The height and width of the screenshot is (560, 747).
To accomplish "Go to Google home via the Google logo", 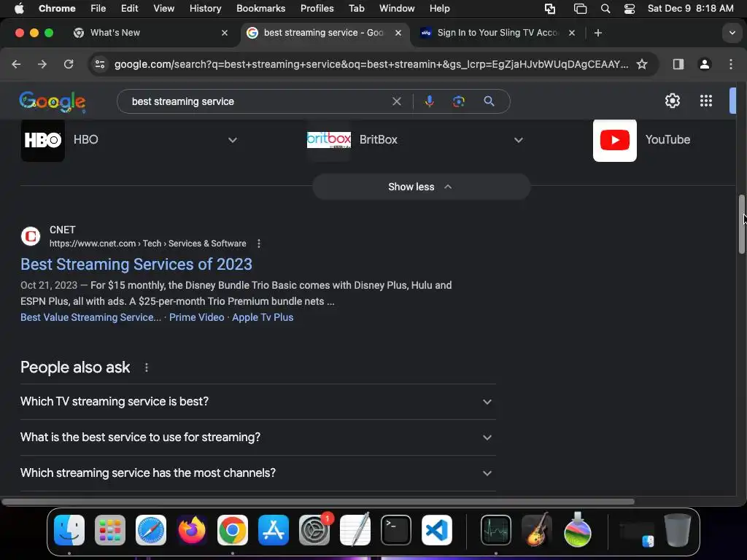I will point(53,102).
